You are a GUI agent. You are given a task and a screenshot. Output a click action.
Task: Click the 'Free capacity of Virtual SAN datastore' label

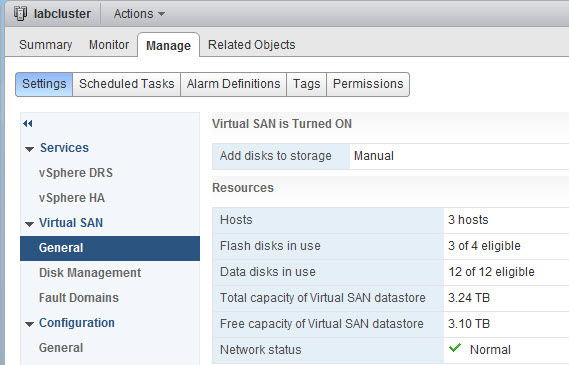pyautogui.click(x=322, y=324)
